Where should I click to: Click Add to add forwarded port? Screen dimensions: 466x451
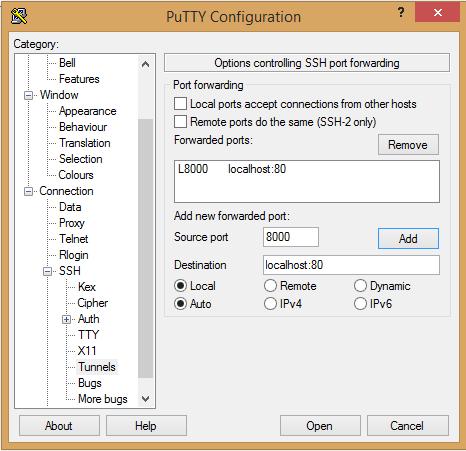408,238
